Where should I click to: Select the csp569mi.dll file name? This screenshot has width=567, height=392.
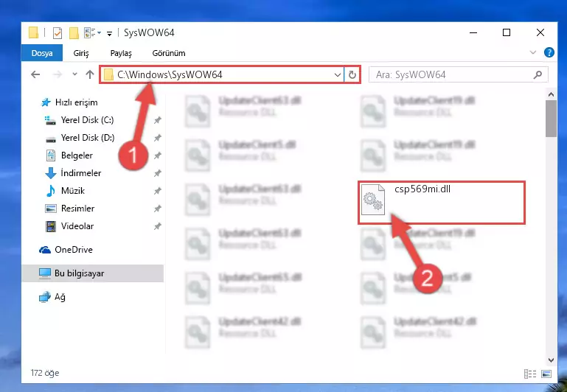tap(422, 189)
